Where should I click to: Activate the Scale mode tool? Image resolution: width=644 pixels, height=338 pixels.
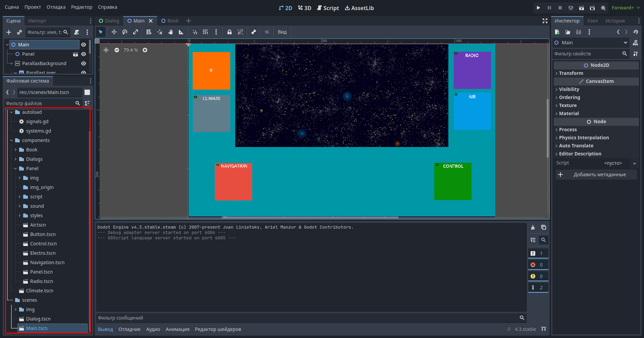pos(135,32)
